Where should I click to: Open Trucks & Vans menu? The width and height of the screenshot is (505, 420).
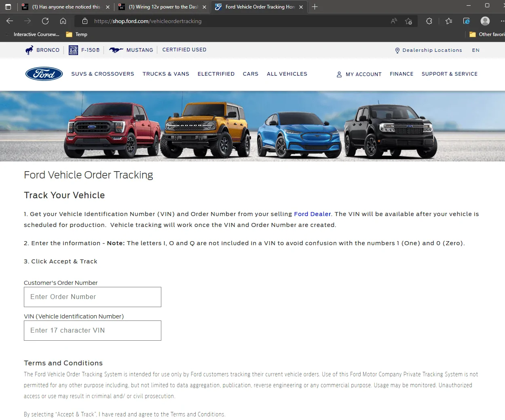click(166, 74)
